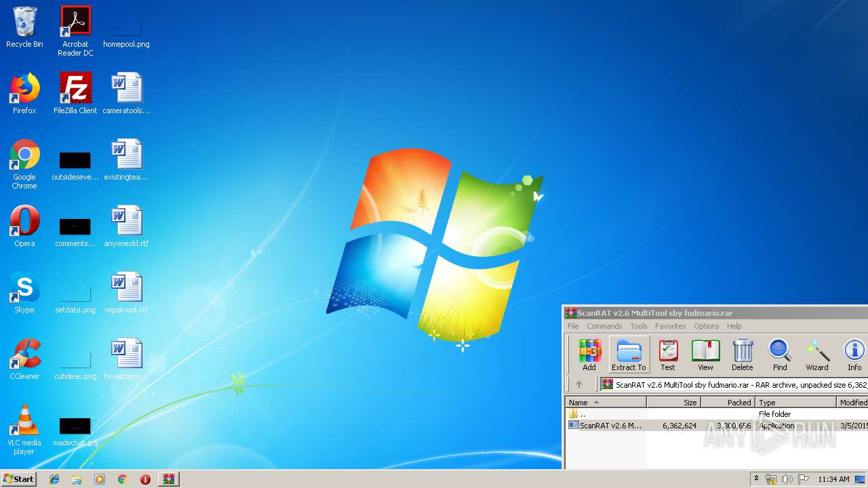Select cutideas.png file on desktop

pos(75,365)
